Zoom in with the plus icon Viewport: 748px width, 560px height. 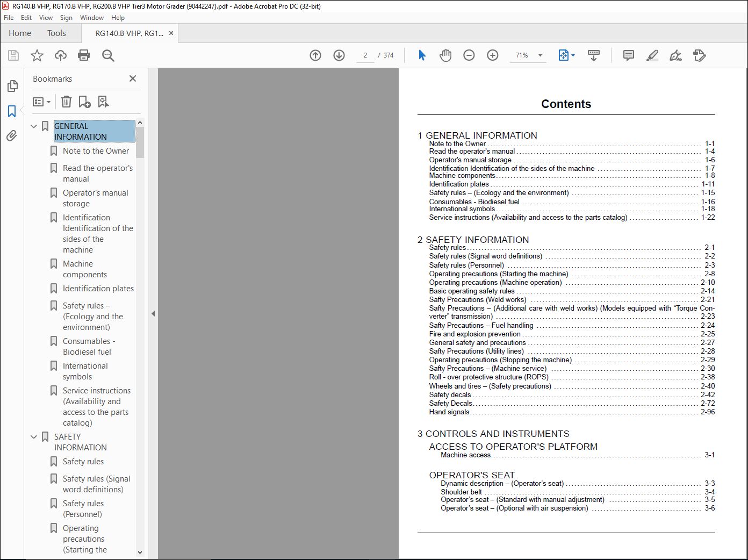coord(493,55)
